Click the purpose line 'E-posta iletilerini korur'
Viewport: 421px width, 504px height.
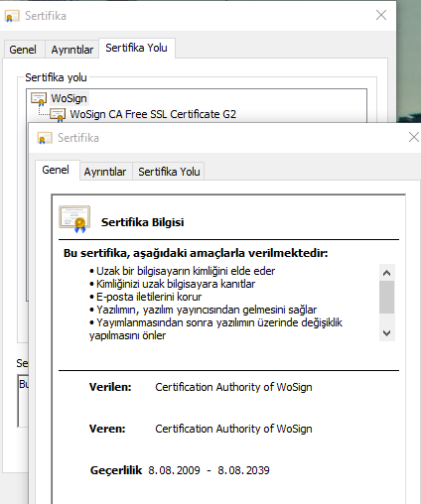pyautogui.click(x=146, y=297)
